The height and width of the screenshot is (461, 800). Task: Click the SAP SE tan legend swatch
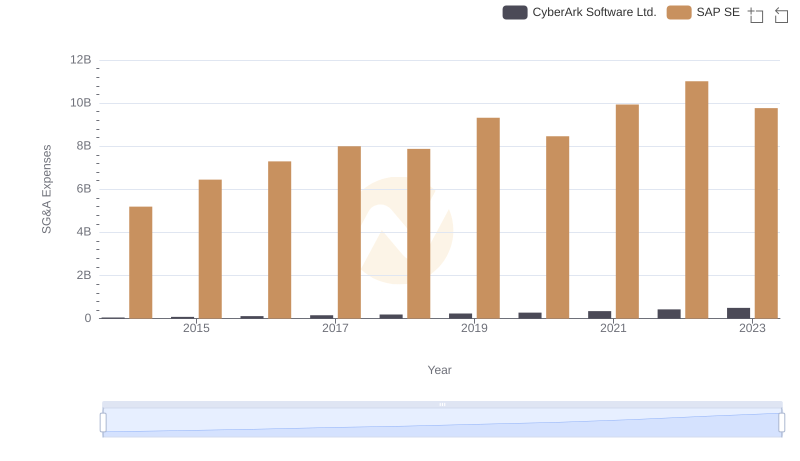click(679, 12)
